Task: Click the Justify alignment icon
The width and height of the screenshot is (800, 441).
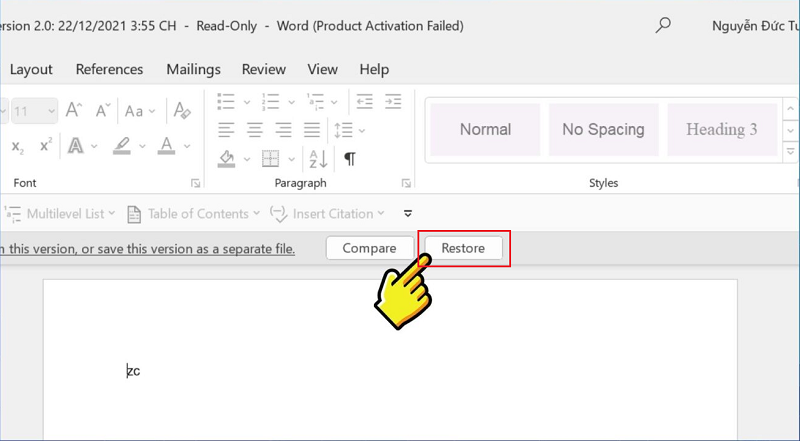Action: point(311,129)
